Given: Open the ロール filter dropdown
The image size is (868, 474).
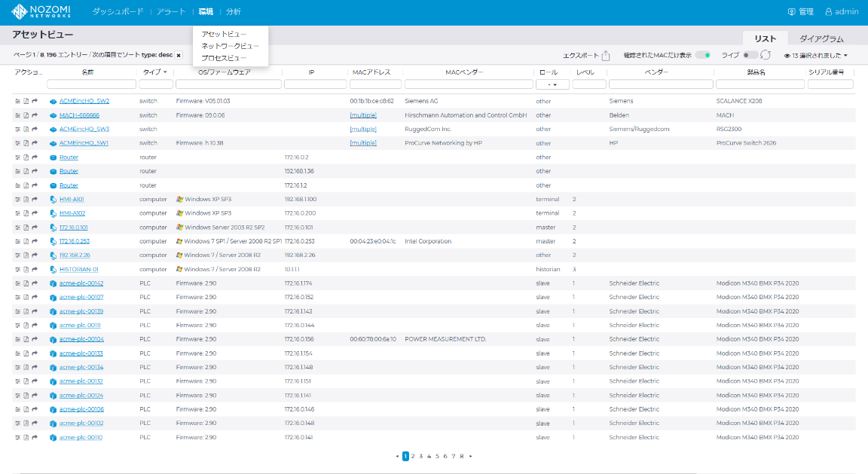Looking at the screenshot, I should [x=552, y=84].
